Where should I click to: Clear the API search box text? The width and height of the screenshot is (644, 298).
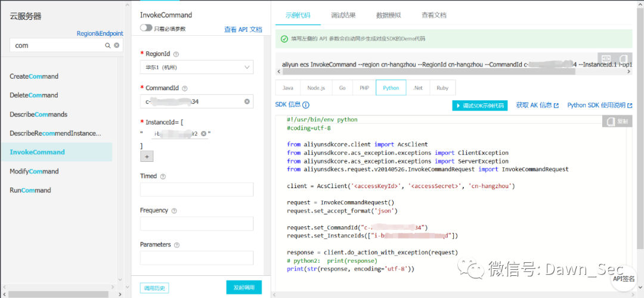pyautogui.click(x=117, y=46)
